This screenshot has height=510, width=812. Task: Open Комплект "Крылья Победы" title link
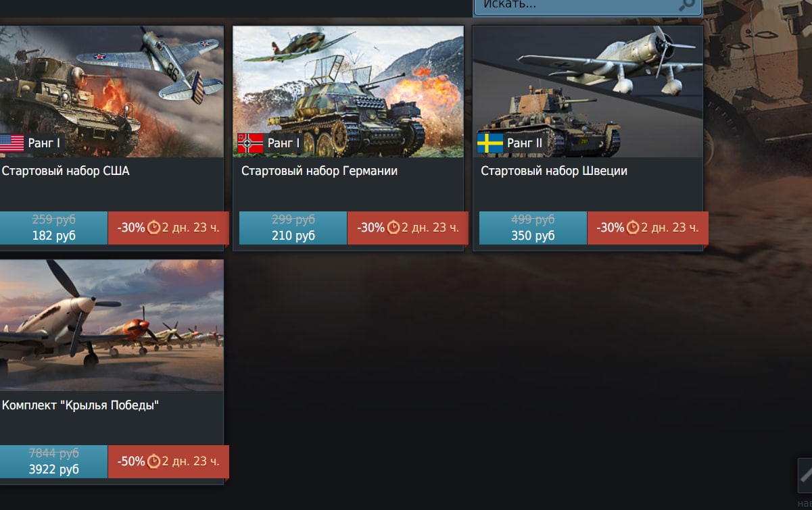80,405
